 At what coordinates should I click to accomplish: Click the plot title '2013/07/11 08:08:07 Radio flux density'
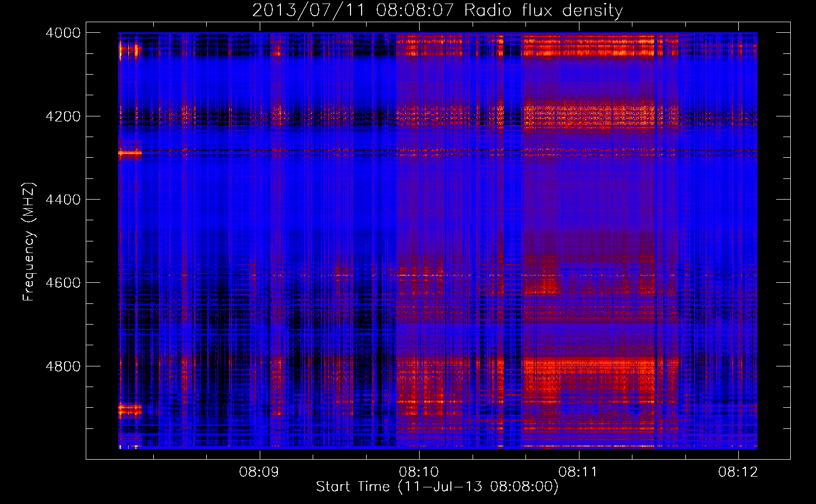[437, 11]
